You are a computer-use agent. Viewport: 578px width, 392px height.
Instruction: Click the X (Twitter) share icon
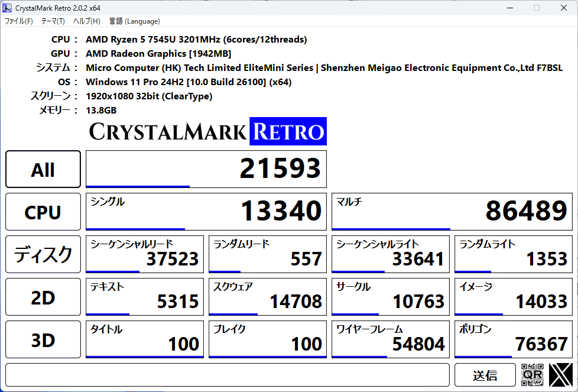coord(560,375)
